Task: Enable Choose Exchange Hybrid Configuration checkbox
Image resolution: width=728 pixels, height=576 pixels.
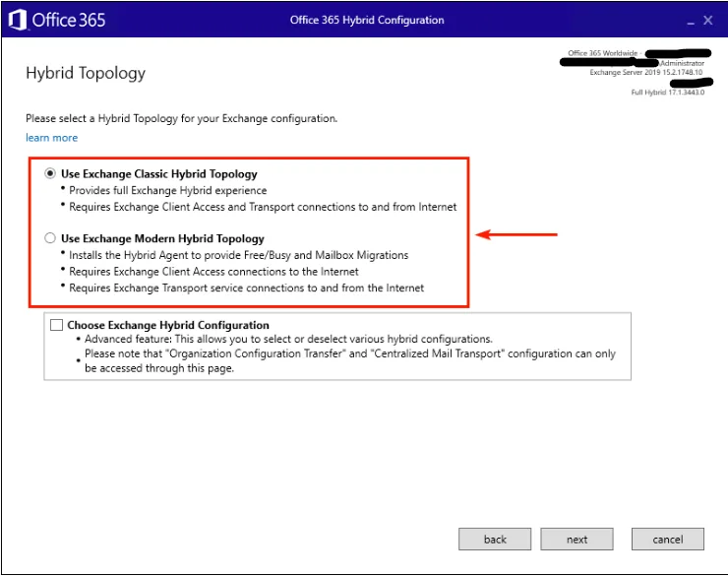Action: (x=56, y=325)
